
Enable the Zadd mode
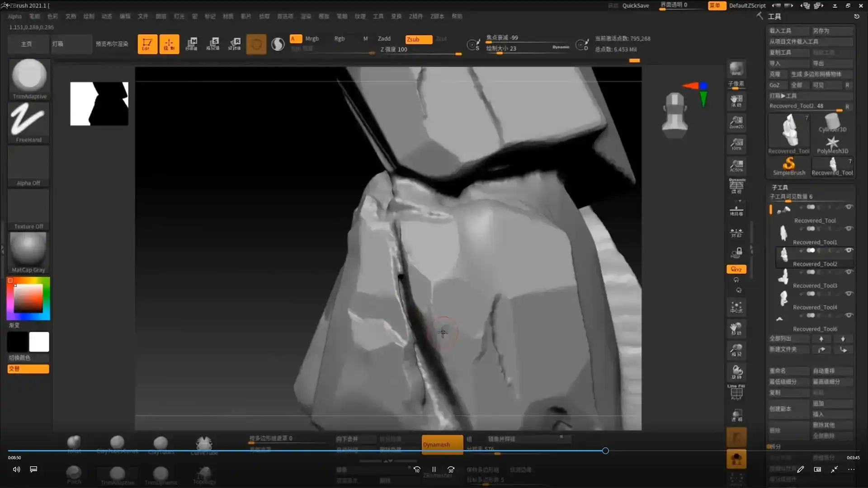384,39
